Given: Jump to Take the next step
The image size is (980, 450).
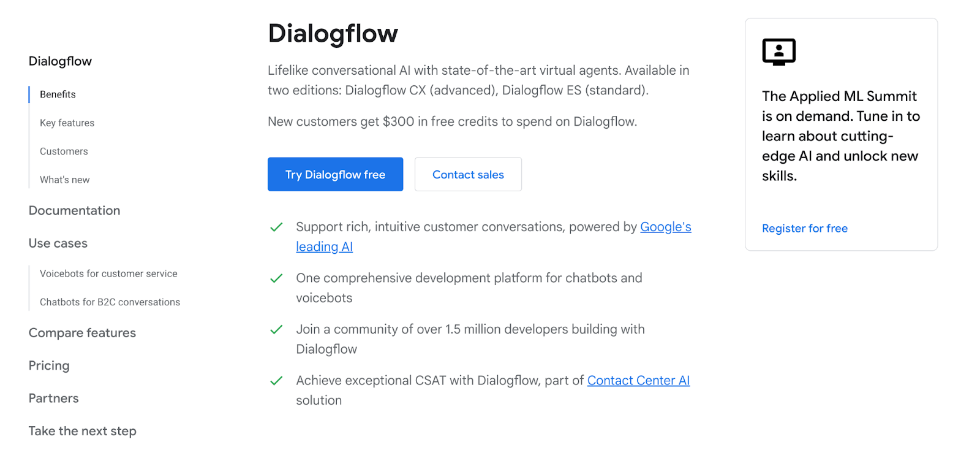Looking at the screenshot, I should 82,431.
